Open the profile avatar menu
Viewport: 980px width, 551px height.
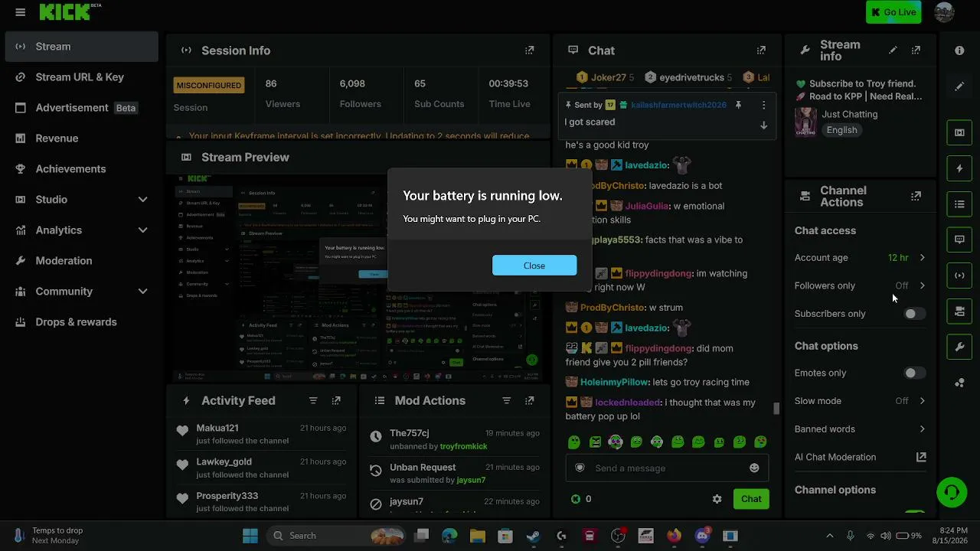(944, 12)
